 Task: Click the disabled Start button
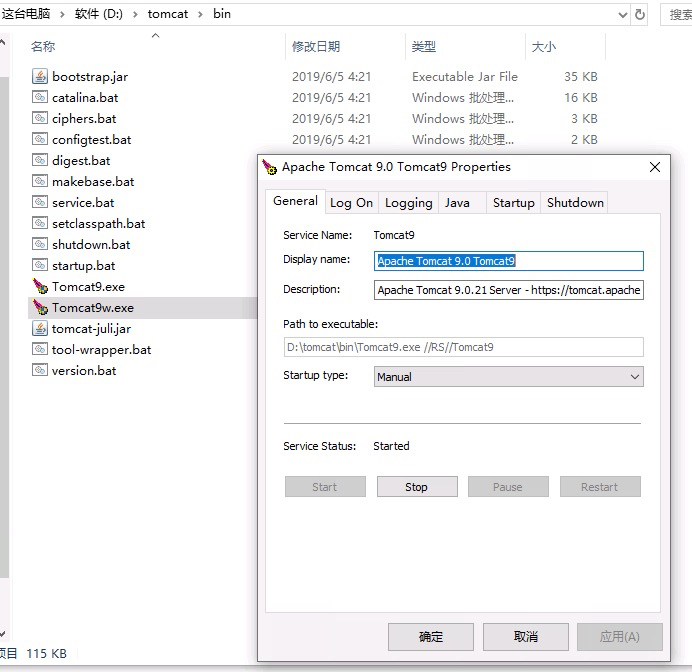click(x=325, y=487)
